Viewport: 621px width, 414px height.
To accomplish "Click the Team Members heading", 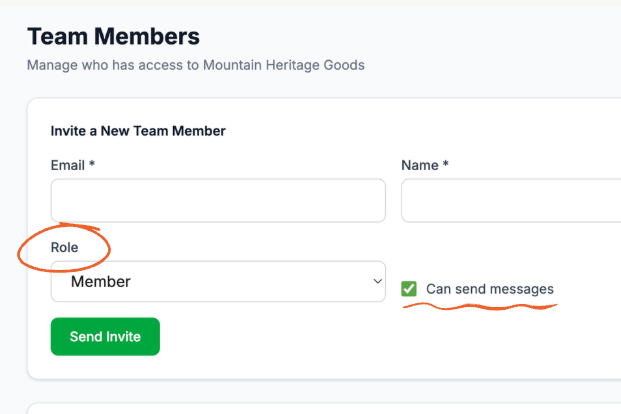I will (x=113, y=36).
